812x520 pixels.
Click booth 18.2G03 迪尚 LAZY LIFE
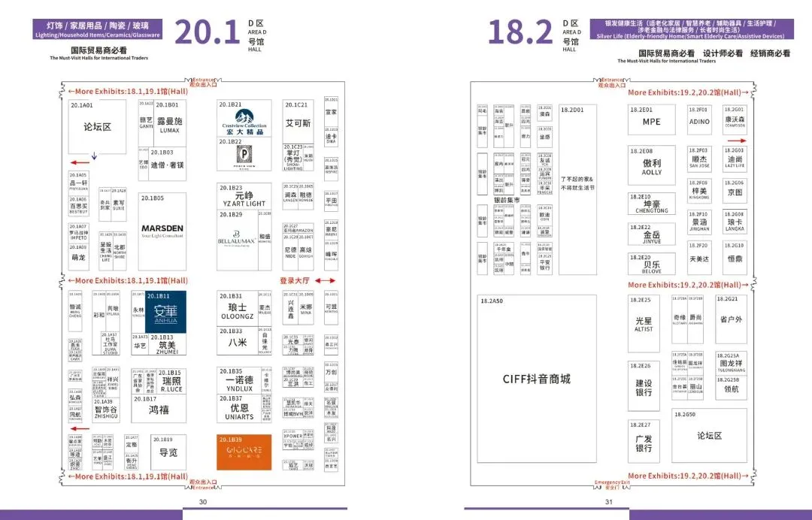click(x=735, y=159)
